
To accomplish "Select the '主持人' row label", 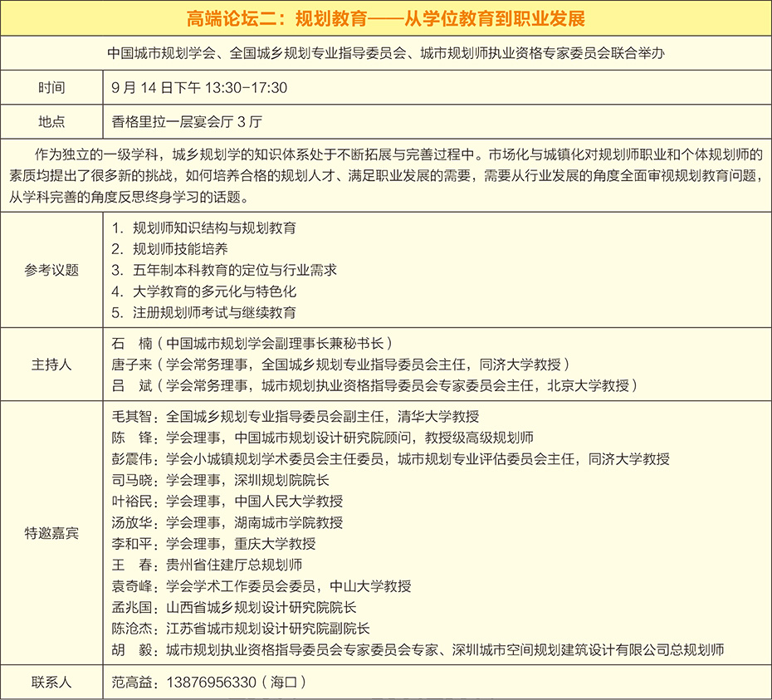I will 51,364.
